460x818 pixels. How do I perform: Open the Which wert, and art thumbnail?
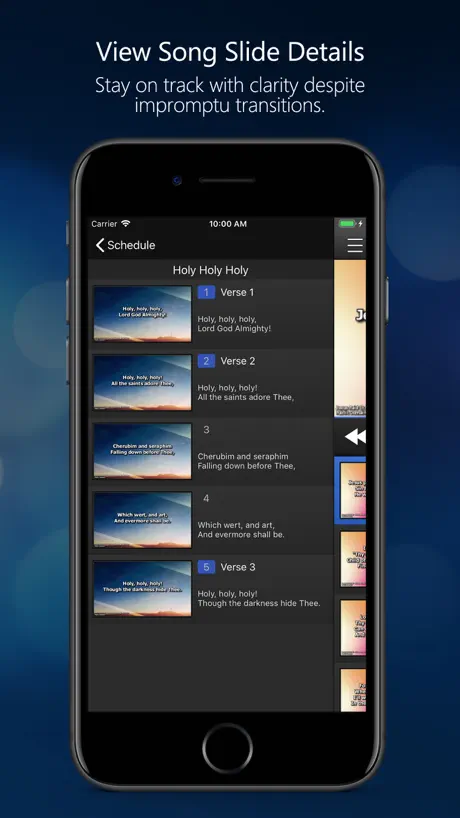pyautogui.click(x=142, y=520)
